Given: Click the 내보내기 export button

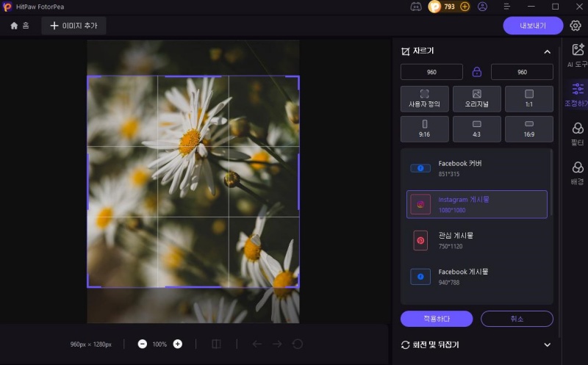Looking at the screenshot, I should point(533,26).
